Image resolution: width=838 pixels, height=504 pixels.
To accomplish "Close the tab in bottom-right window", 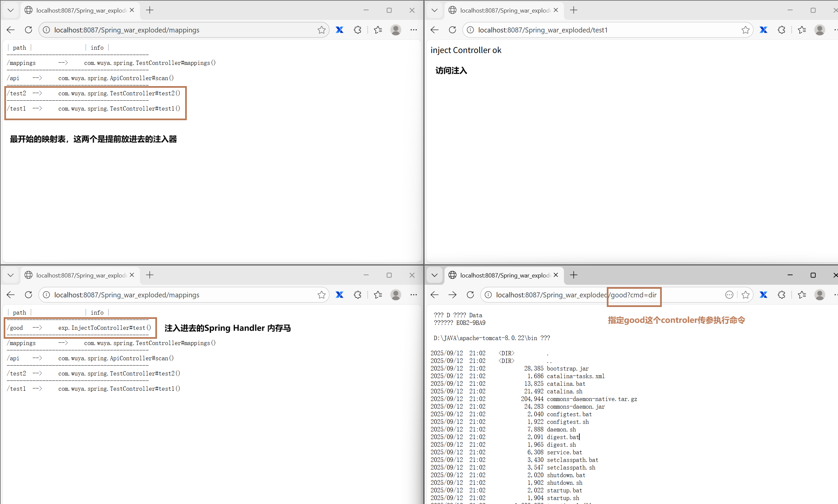I will click(556, 275).
